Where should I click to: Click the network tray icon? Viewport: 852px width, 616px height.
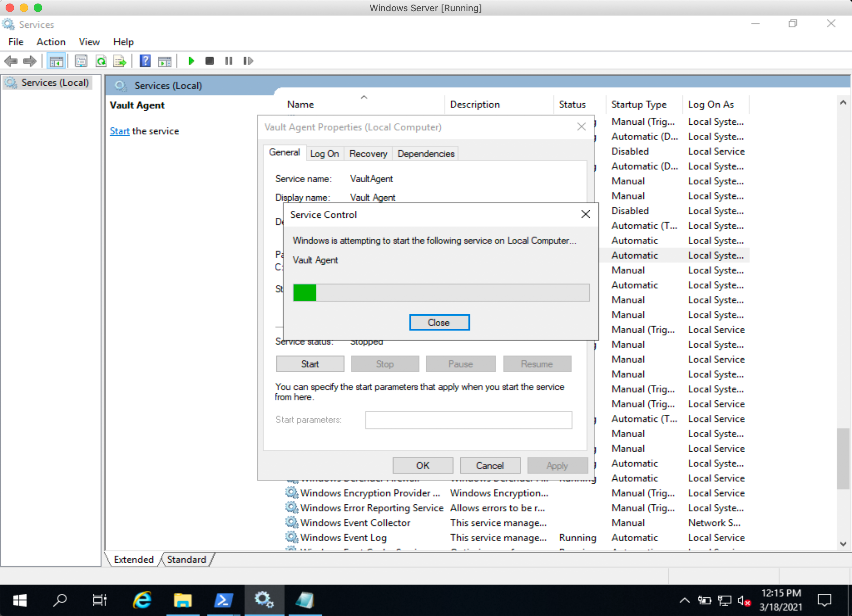[x=725, y=601]
